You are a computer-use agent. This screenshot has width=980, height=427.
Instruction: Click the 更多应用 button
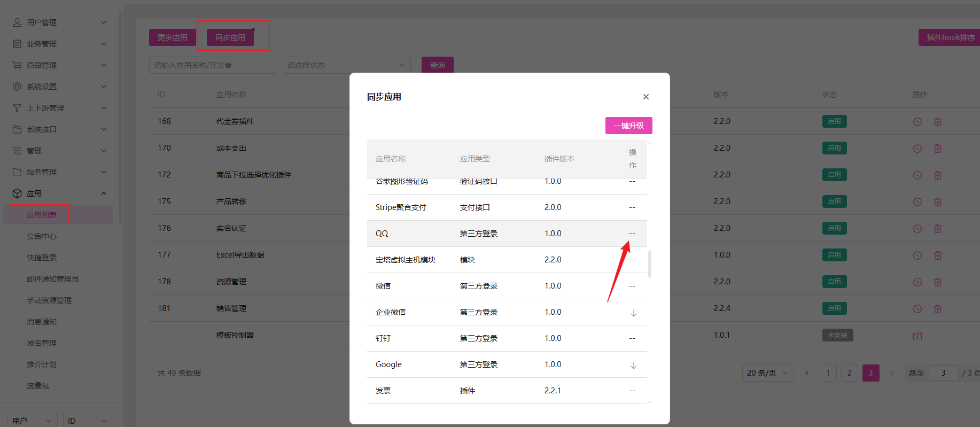pos(172,37)
